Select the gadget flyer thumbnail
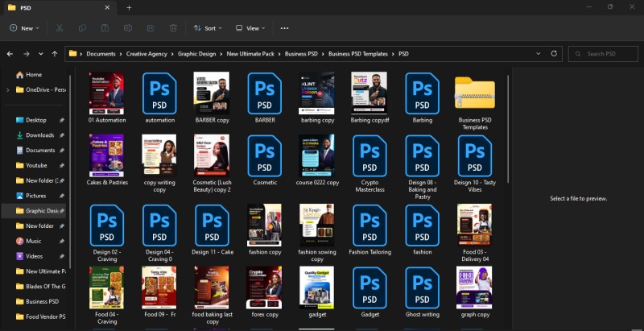Image resolution: width=644 pixels, height=331 pixels. [316, 288]
